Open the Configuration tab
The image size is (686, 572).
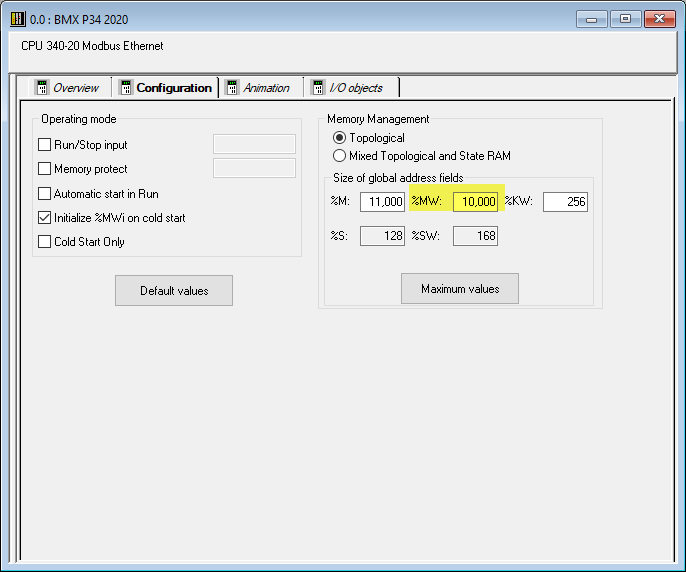pyautogui.click(x=166, y=88)
